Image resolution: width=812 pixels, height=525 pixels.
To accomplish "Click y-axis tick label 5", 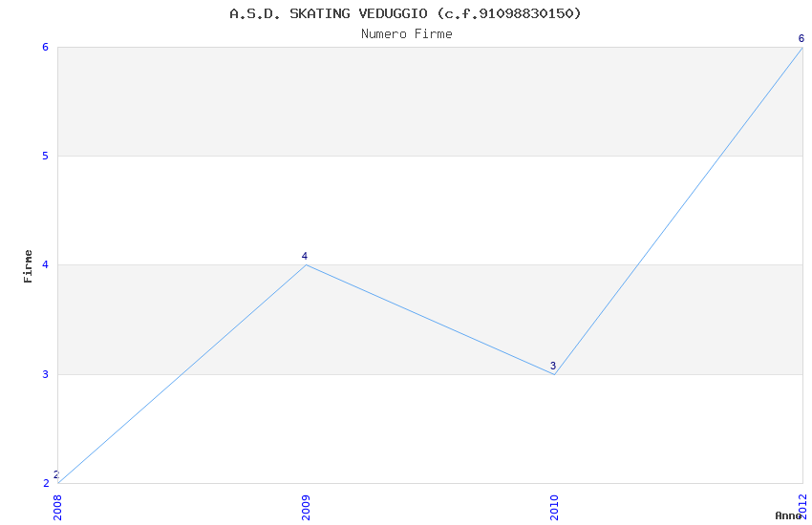I will (45, 156).
